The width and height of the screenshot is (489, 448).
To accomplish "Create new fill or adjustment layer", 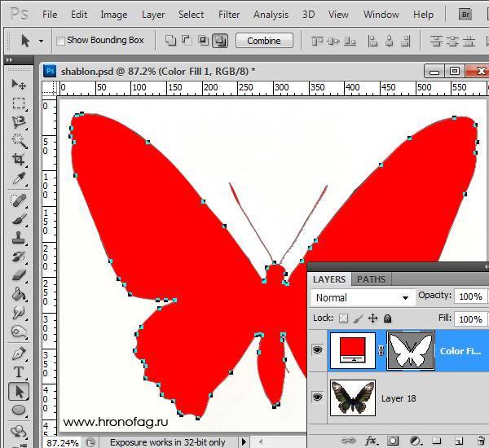I will (415, 441).
